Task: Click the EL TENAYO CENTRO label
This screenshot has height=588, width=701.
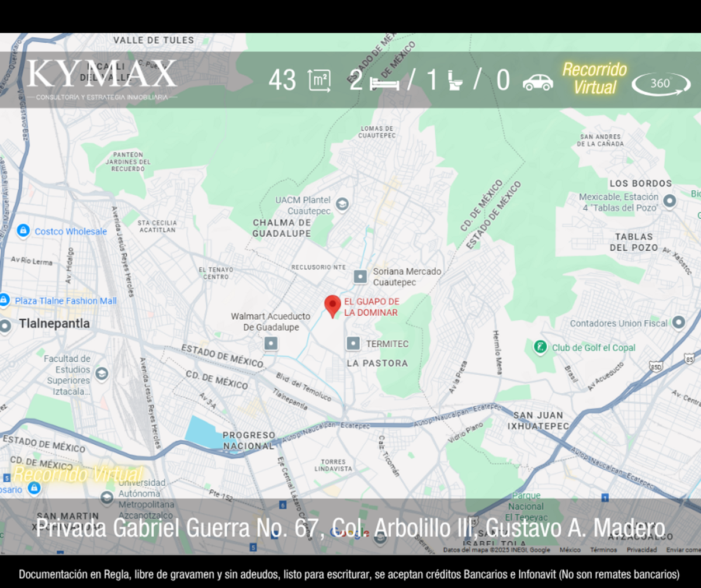Action: tap(216, 273)
